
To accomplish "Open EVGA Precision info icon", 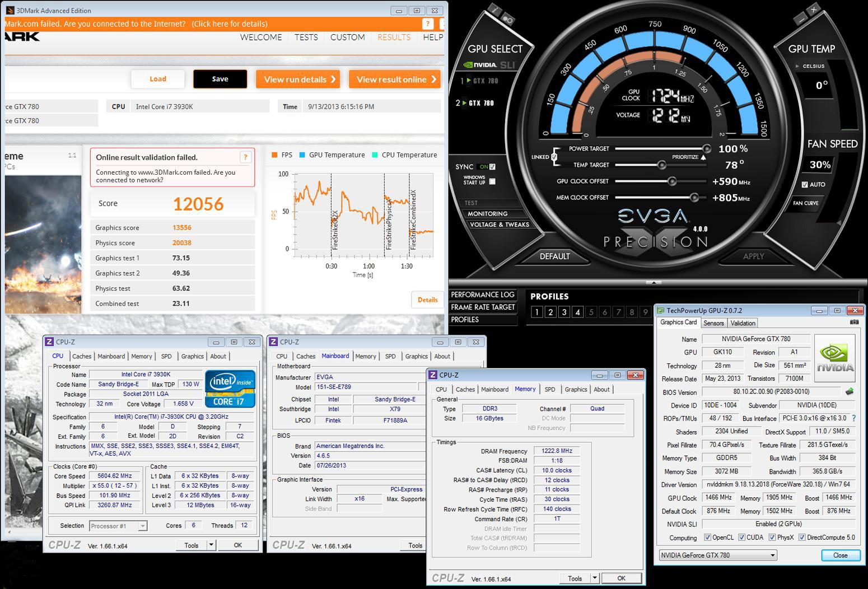I will 494,10.
